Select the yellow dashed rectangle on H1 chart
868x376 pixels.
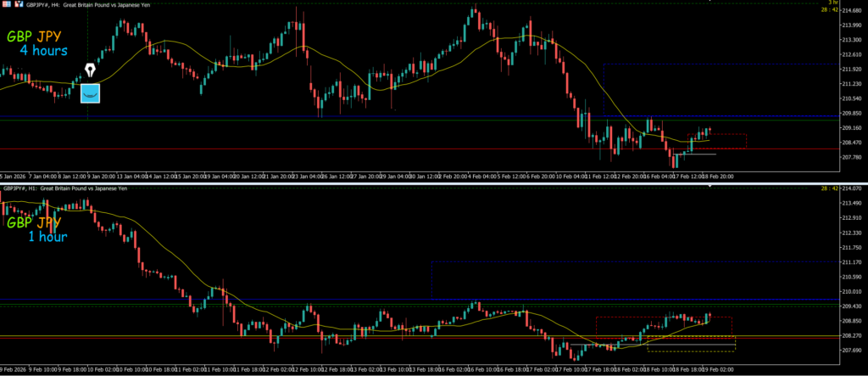(x=690, y=344)
